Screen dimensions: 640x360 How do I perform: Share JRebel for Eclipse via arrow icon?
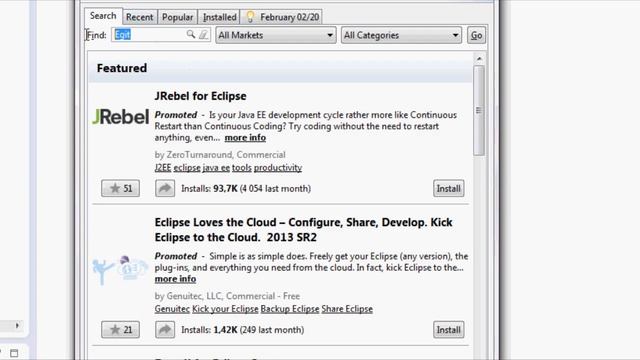[x=165, y=188]
